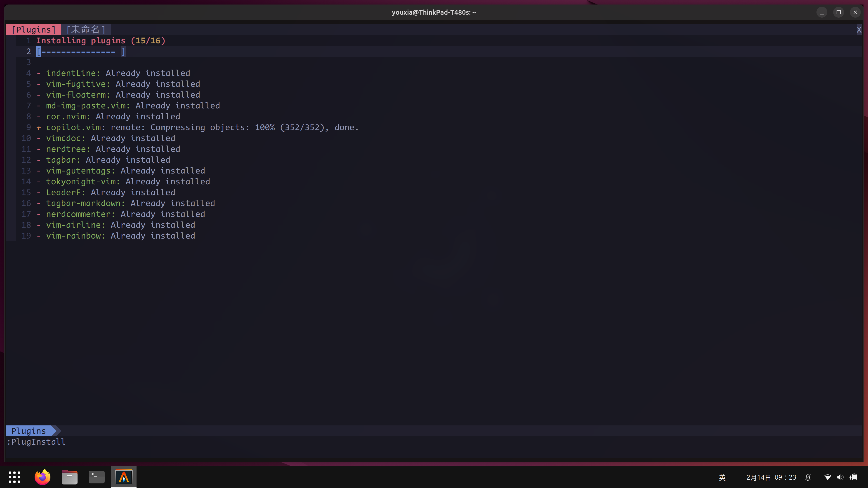Launch the GNOME Terminal dock icon
The height and width of the screenshot is (488, 868).
[96, 477]
